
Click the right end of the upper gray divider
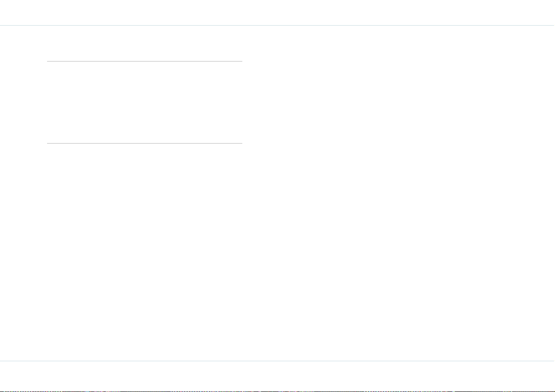pos(241,61)
